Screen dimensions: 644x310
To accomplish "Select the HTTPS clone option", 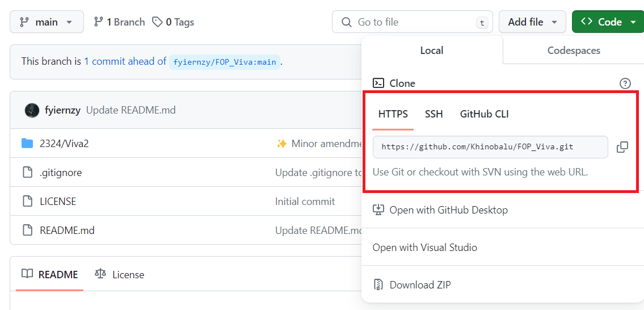I will 393,114.
